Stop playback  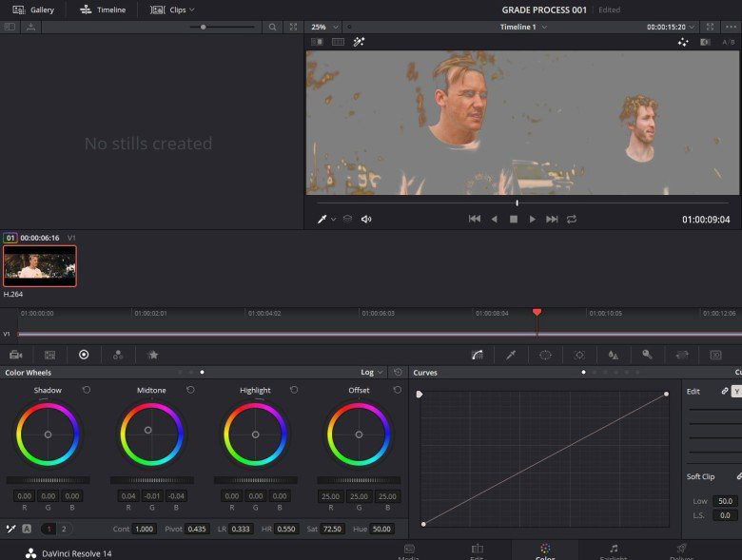pos(514,219)
